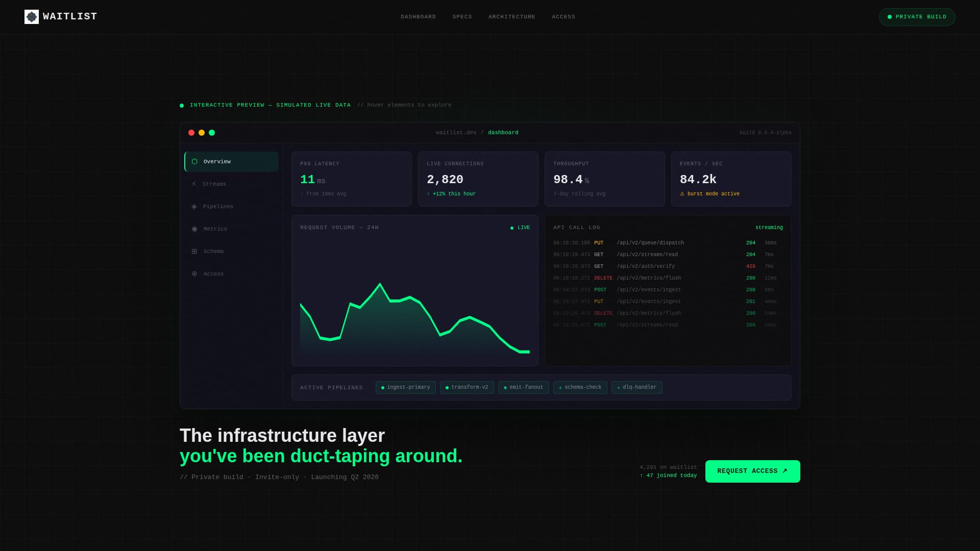Click the waitlist.dev breadcrumb text
The image size is (980, 551).
(x=456, y=133)
